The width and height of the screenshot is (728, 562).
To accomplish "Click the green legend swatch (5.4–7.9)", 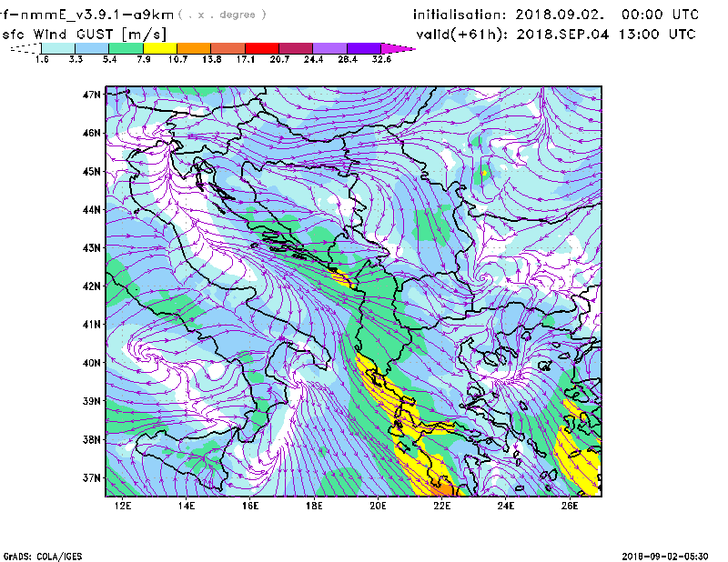I will (x=126, y=48).
